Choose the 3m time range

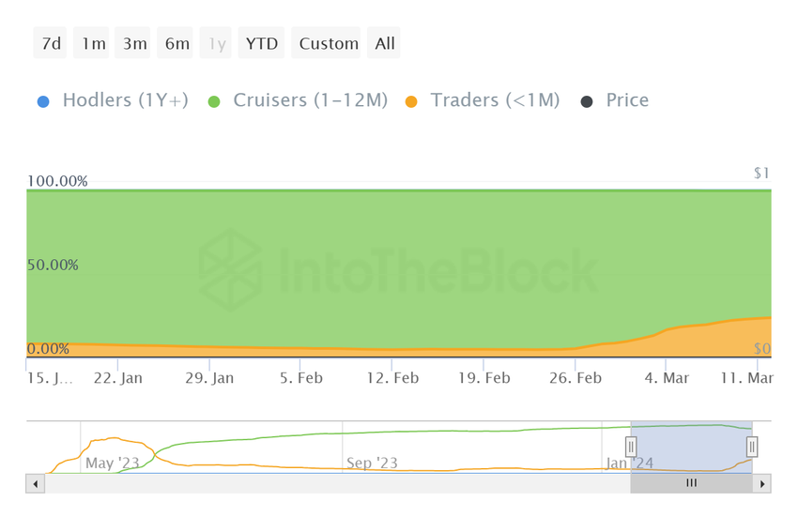(x=134, y=43)
